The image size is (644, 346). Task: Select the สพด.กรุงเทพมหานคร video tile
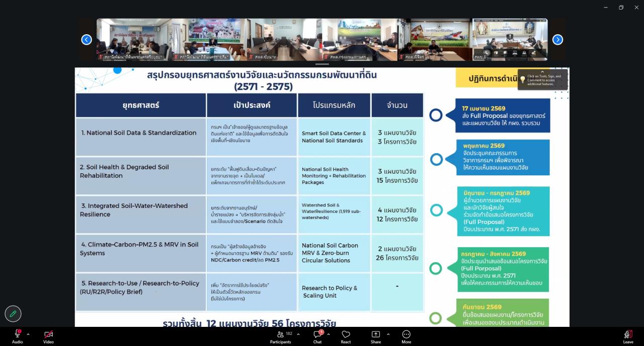click(x=360, y=40)
